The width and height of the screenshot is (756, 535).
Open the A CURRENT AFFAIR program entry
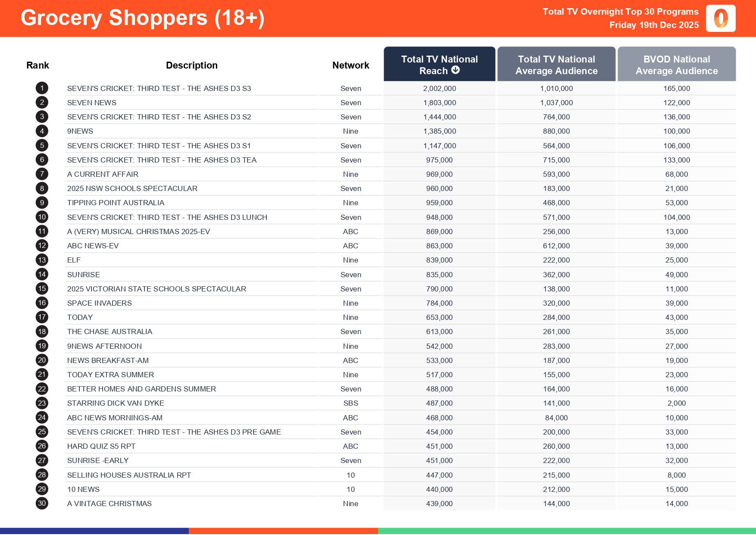point(103,174)
